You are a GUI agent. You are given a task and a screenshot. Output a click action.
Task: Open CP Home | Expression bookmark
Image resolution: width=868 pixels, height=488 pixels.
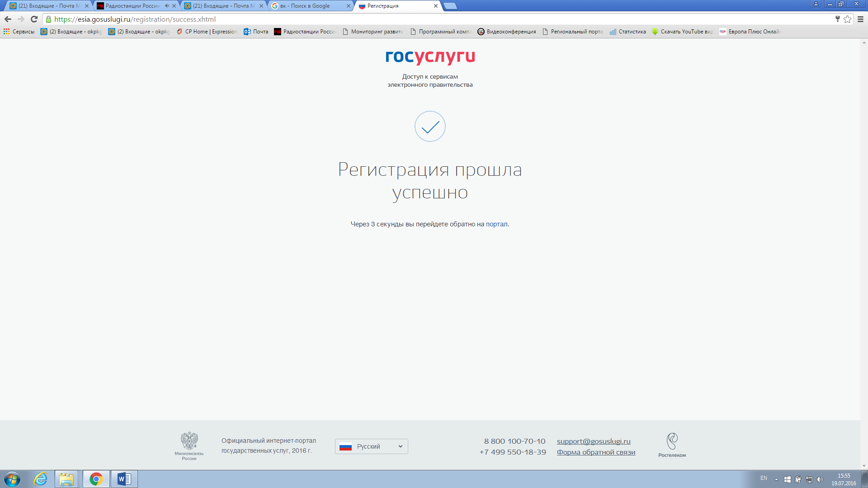coord(207,32)
